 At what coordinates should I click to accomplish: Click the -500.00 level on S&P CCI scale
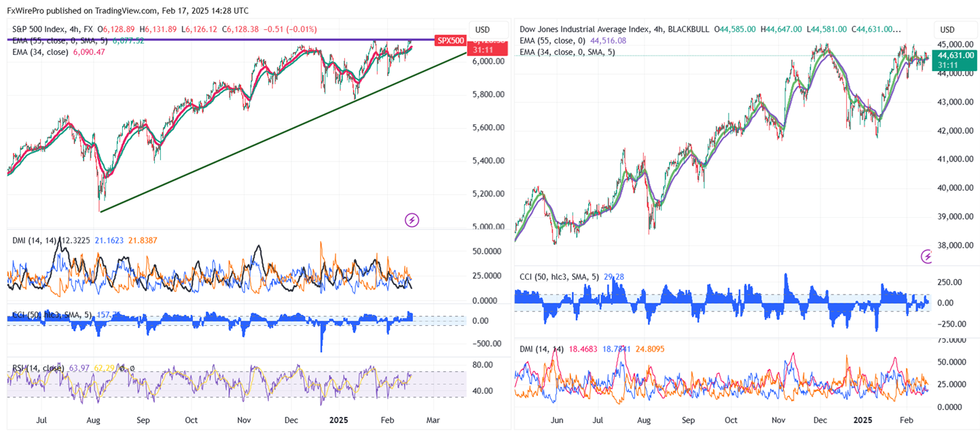coord(486,343)
